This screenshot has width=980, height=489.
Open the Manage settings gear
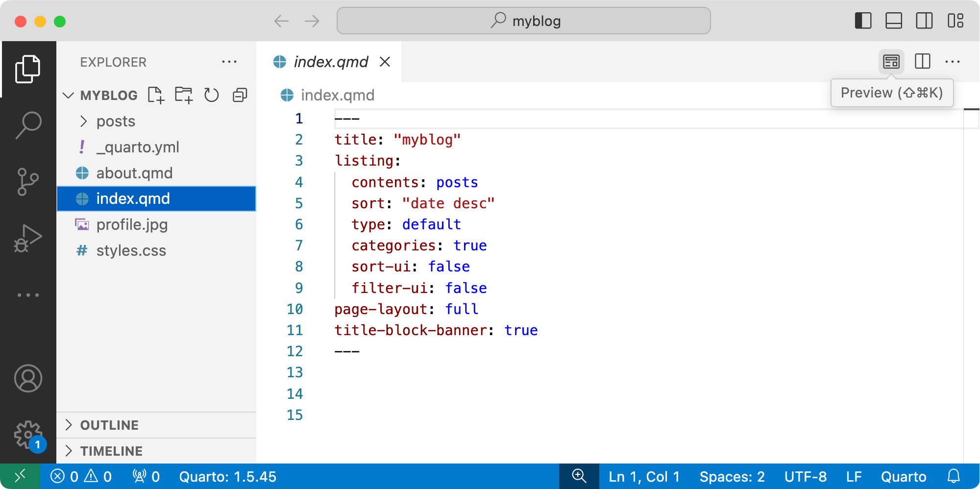[x=28, y=435]
